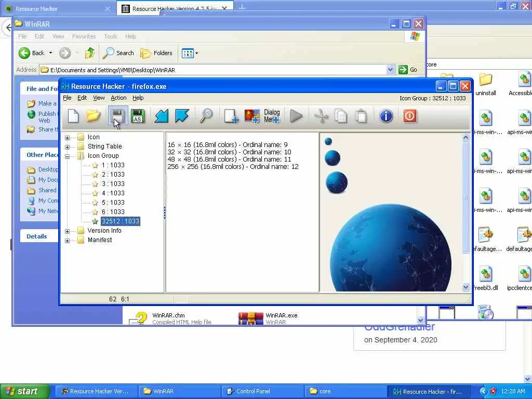The image size is (532, 399).
Task: Select tree item 1 : 1033
Action: (113, 165)
